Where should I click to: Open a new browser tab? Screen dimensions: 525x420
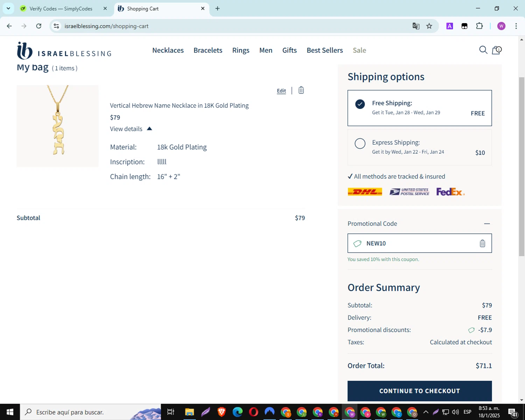point(217,8)
